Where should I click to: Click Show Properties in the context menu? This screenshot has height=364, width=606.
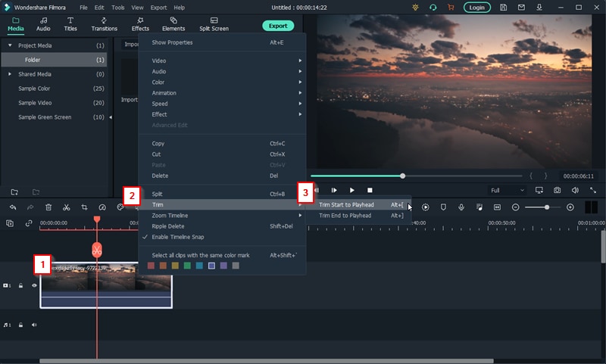click(x=222, y=42)
